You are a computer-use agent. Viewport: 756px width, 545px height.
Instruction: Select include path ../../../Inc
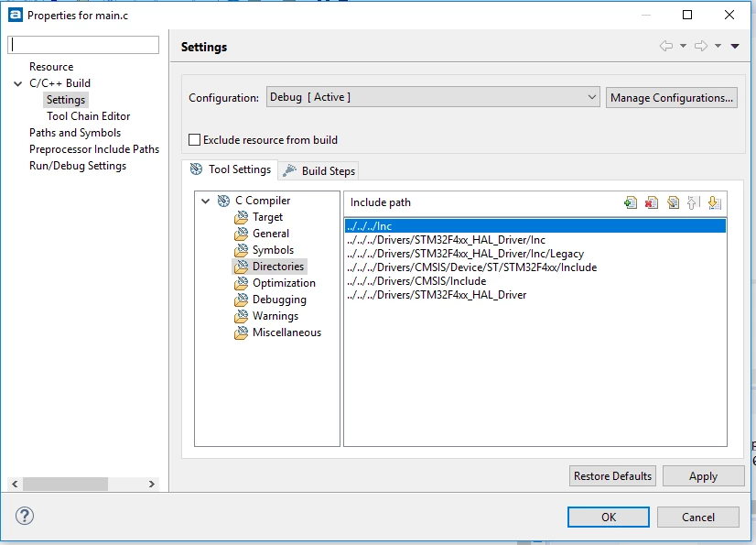[x=535, y=226]
